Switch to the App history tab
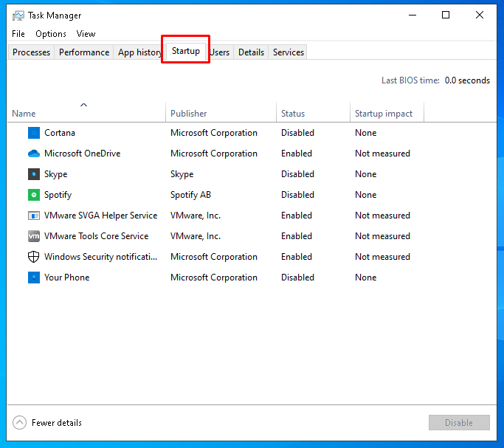The width and height of the screenshot is (504, 448). tap(139, 52)
